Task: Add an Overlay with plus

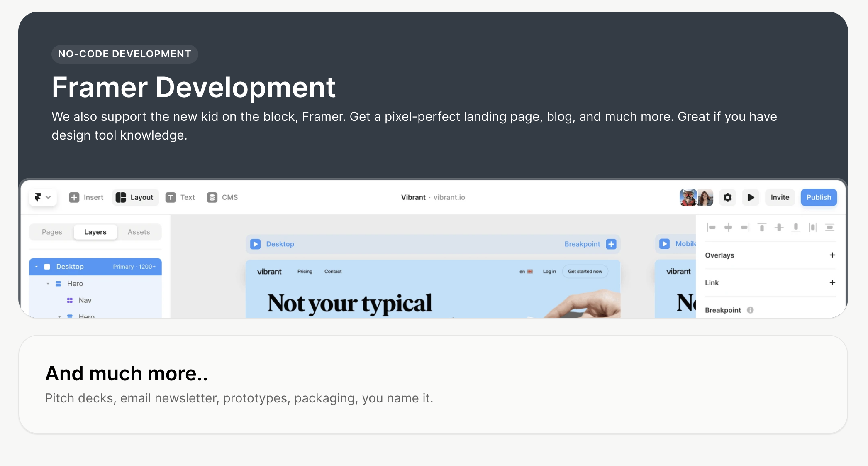Action: [832, 255]
